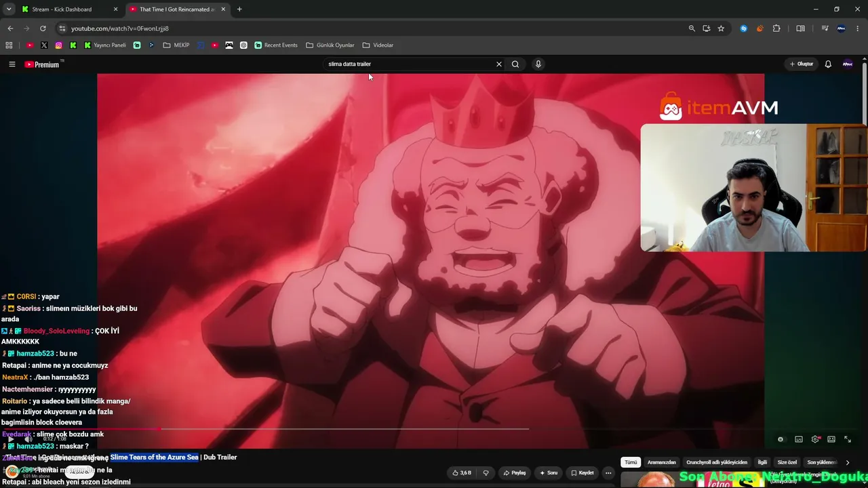Close the Kick Dashboard tab
868x488 pixels.
[x=115, y=9]
